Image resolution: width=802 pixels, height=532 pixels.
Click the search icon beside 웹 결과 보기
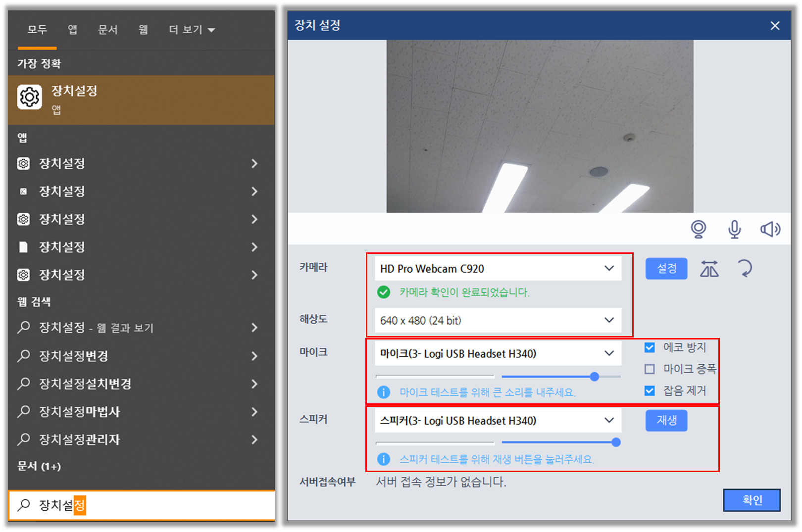[23, 327]
